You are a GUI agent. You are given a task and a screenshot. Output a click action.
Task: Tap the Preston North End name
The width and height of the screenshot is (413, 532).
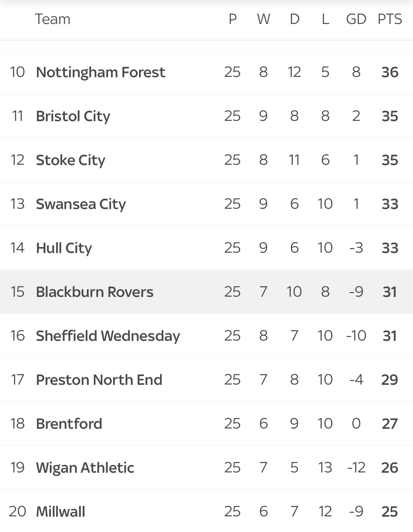pyautogui.click(x=99, y=380)
